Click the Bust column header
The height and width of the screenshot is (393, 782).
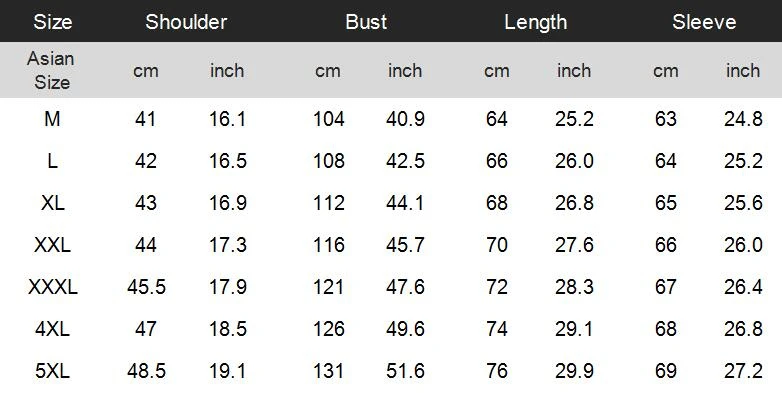tap(366, 22)
